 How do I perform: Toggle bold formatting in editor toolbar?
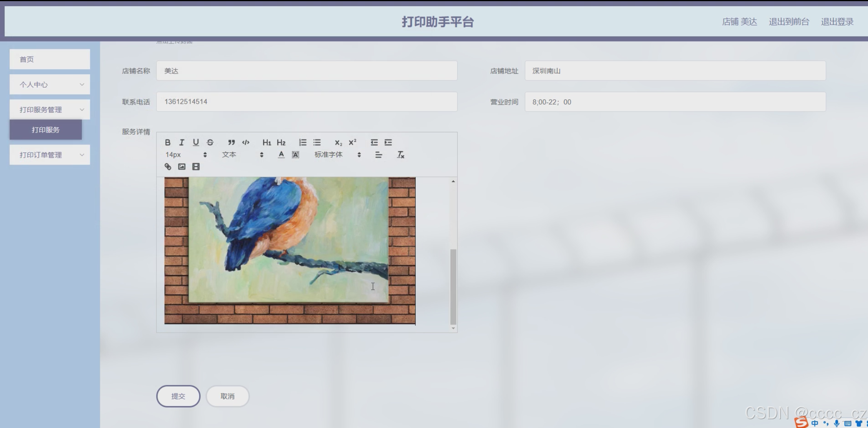point(168,142)
